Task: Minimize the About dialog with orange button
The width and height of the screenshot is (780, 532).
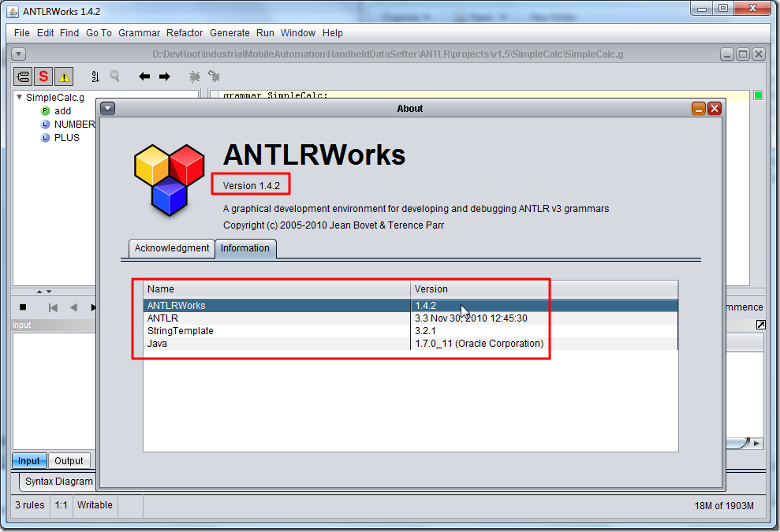Action: coord(699,109)
